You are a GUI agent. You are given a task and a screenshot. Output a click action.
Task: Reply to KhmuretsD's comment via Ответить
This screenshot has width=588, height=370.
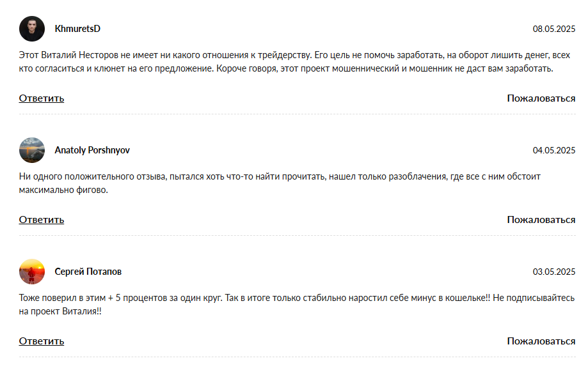42,98
